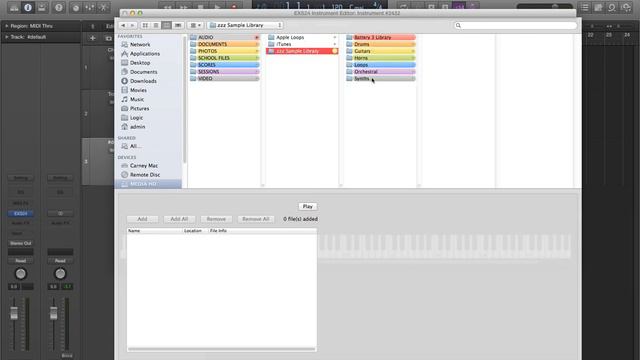Viewport: 640px width, 360px height.
Task: Select Network in Favorites sidebar
Action: pyautogui.click(x=140, y=44)
